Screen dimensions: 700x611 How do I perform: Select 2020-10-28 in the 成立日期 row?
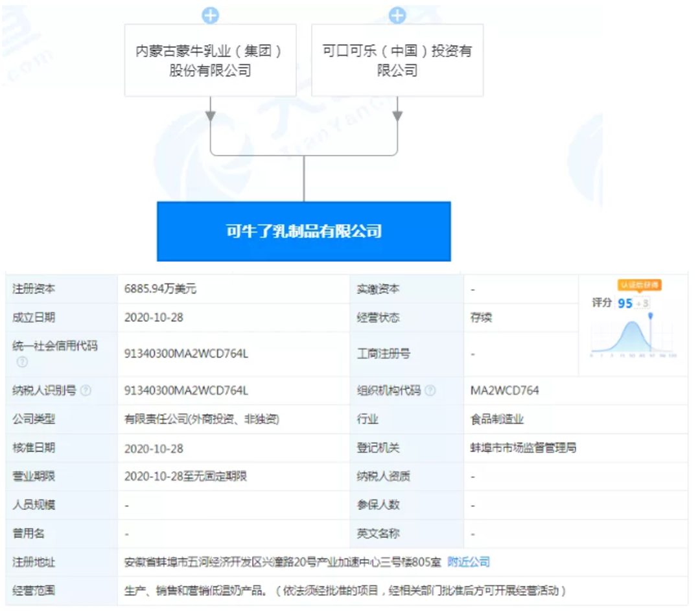tap(154, 317)
